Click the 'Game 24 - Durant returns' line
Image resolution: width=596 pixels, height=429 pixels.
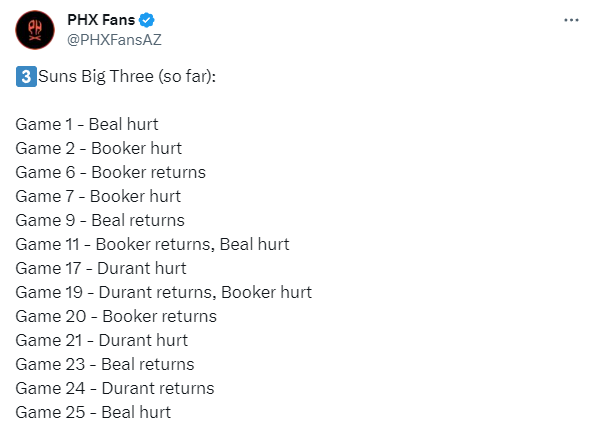tap(115, 388)
